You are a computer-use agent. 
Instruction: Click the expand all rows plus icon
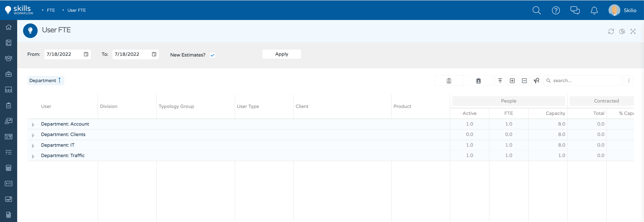pos(512,81)
